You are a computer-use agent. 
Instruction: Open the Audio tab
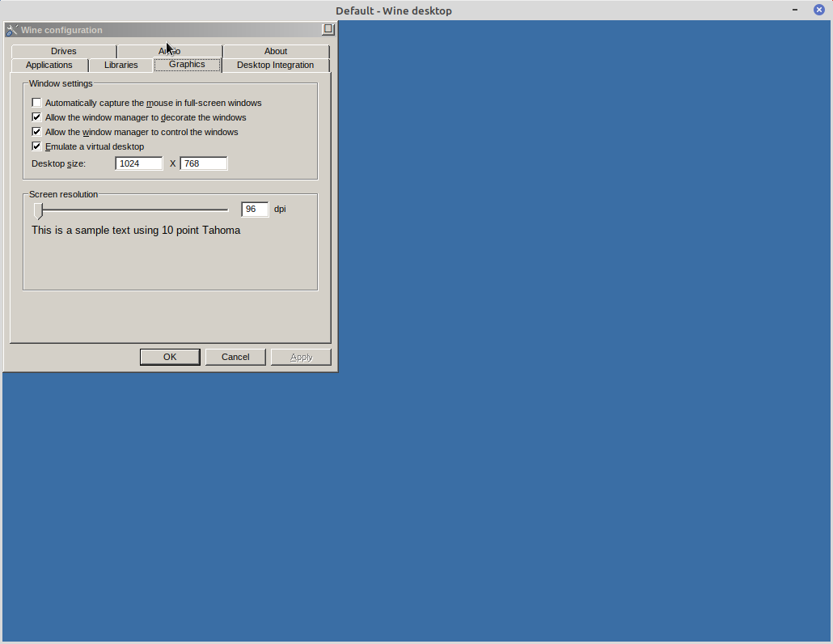coord(170,51)
